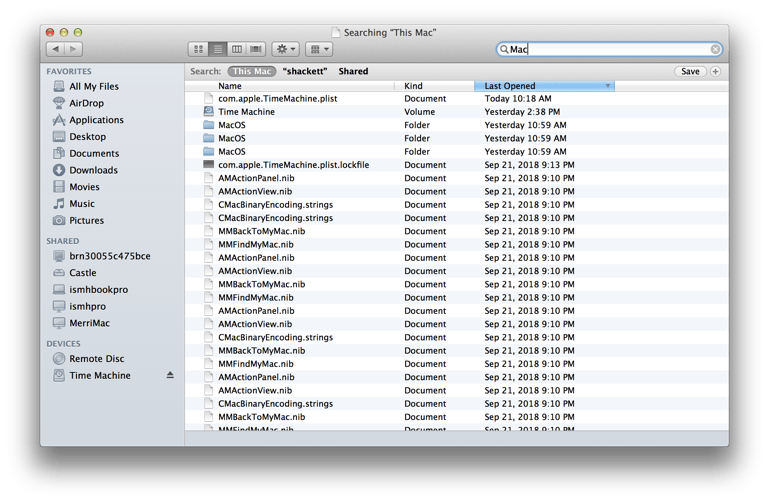Save the current search
769x502 pixels.
690,72
